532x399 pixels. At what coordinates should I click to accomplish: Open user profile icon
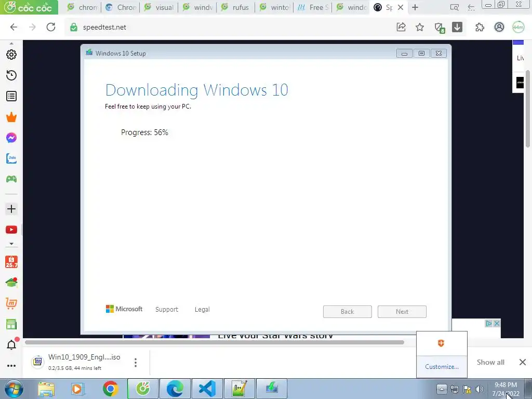pyautogui.click(x=499, y=27)
